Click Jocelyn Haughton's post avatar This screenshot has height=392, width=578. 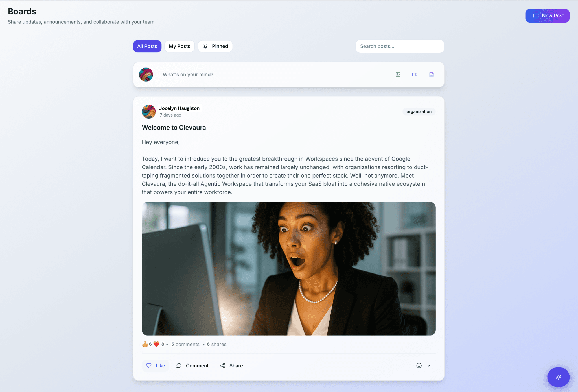coord(149,111)
